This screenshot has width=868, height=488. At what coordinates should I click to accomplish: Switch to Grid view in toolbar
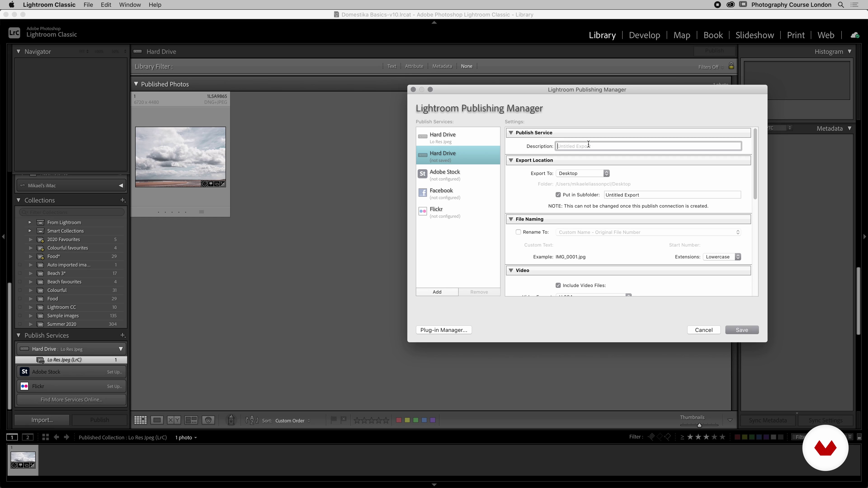tap(140, 420)
